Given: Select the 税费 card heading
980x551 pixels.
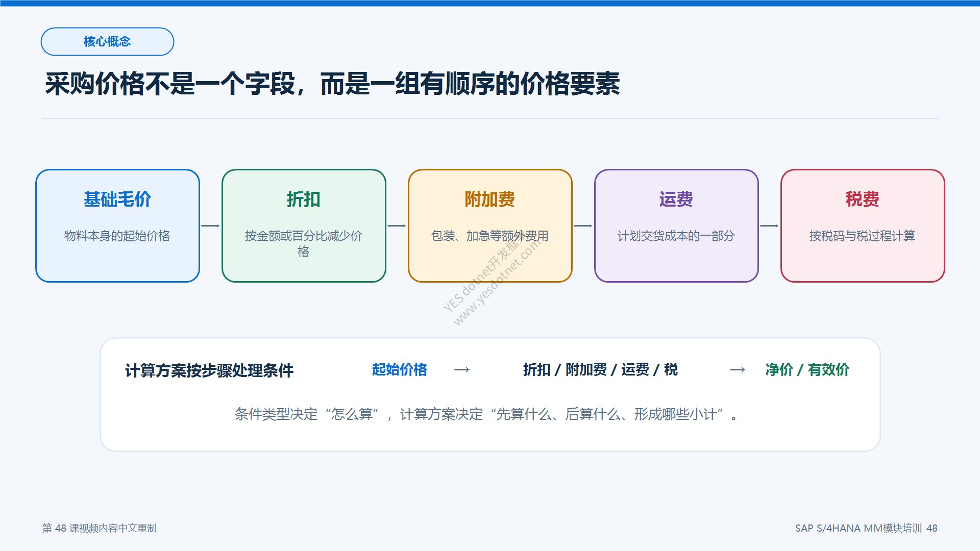Looking at the screenshot, I should pyautogui.click(x=863, y=199).
